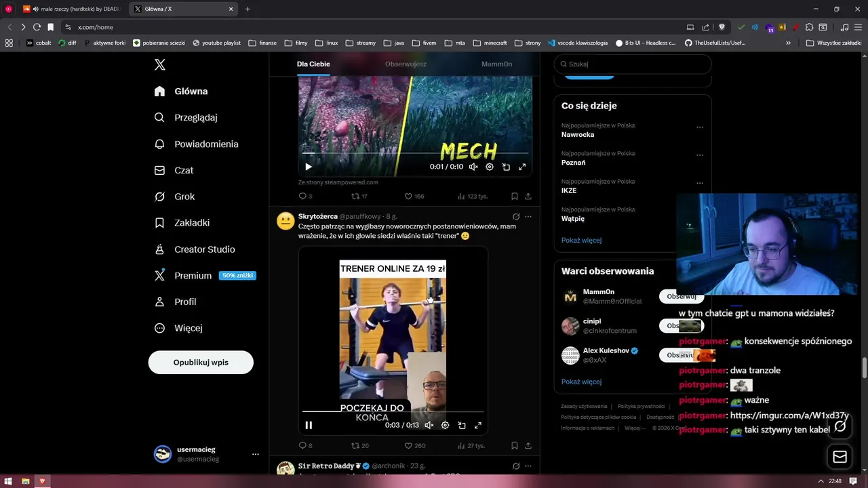Image resolution: width=868 pixels, height=488 pixels.
Task: Open the Główna home page
Action: (x=181, y=91)
